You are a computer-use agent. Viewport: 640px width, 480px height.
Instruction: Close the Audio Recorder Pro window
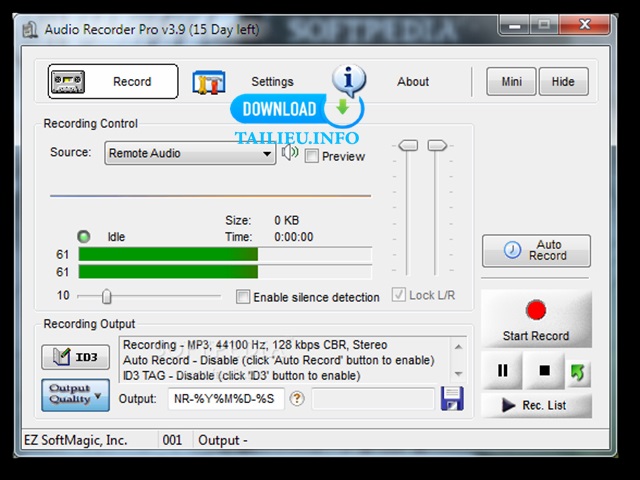point(584,25)
